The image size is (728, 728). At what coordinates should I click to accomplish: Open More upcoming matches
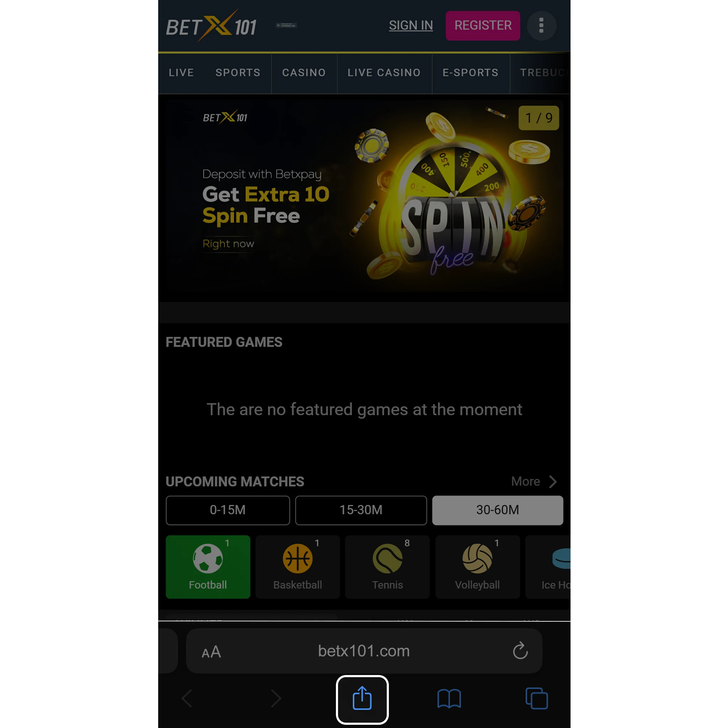pyautogui.click(x=532, y=481)
